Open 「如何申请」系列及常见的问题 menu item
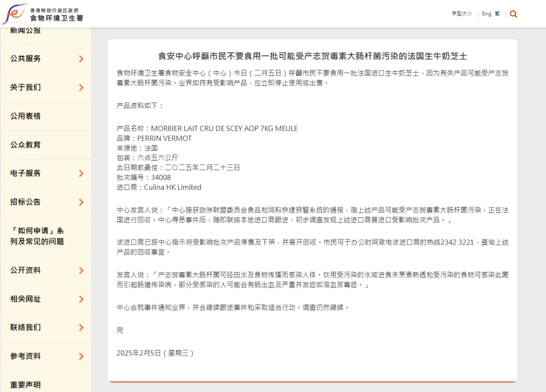This screenshot has height=392, width=546. pyautogui.click(x=37, y=236)
